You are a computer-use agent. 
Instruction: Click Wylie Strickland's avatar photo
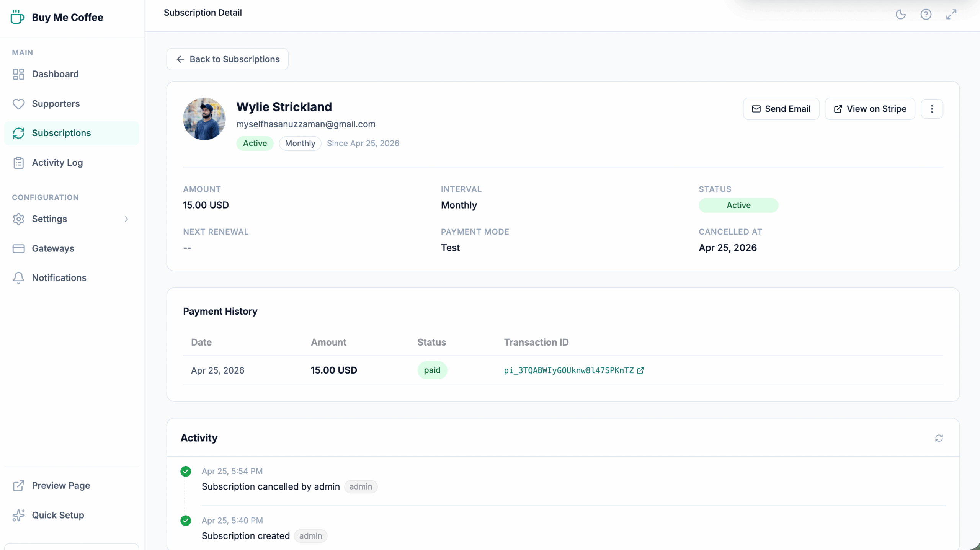point(204,119)
